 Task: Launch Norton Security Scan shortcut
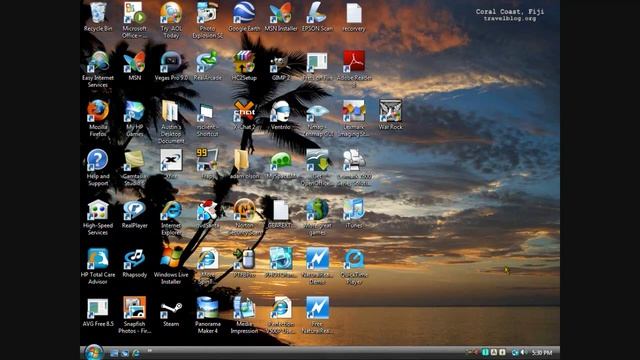244,218
